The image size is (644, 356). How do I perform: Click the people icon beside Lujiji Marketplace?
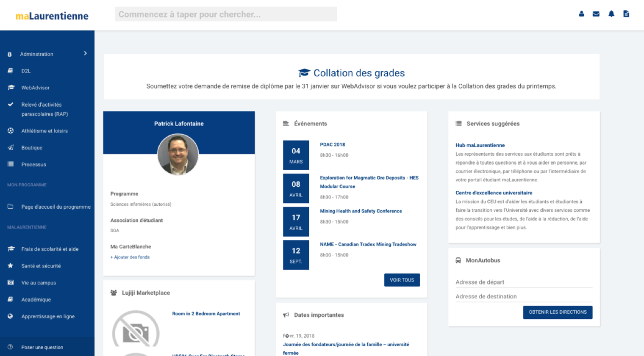tap(114, 293)
